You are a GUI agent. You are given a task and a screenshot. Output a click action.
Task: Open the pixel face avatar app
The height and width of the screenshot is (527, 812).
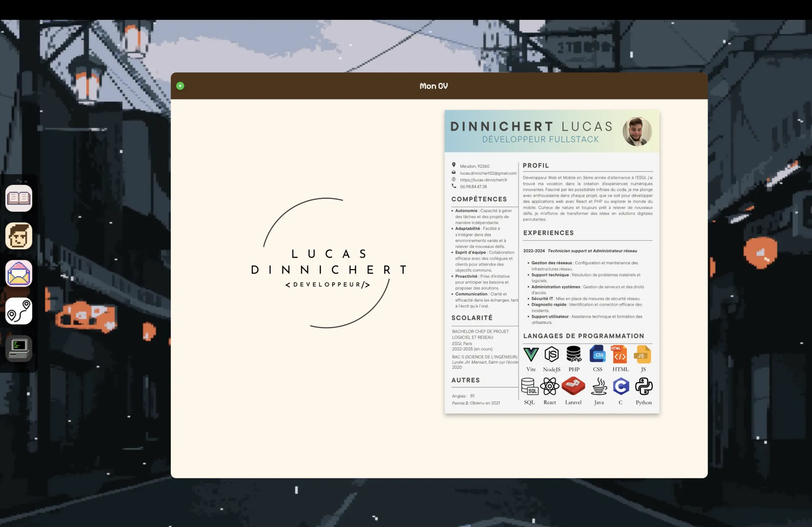[19, 236]
